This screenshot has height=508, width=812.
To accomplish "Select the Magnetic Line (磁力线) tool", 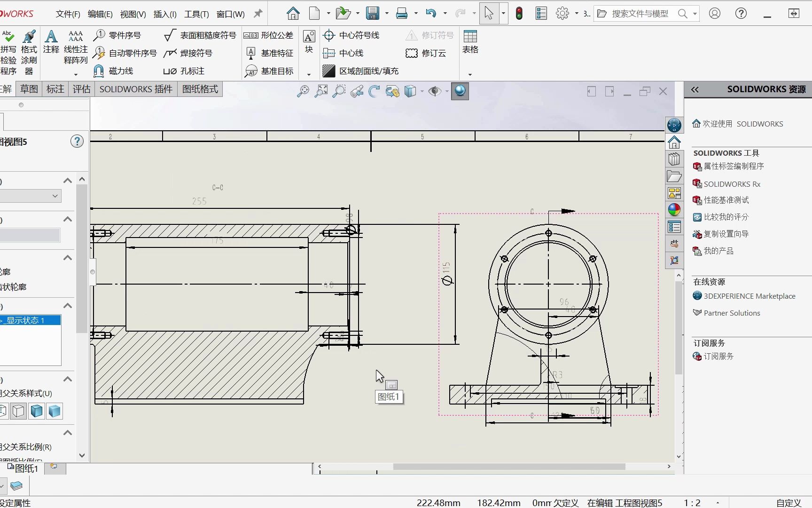I will coord(113,71).
